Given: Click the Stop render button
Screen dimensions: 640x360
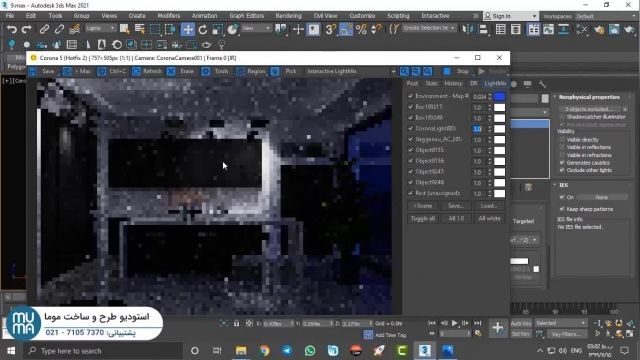Looking at the screenshot, I should (x=457, y=71).
